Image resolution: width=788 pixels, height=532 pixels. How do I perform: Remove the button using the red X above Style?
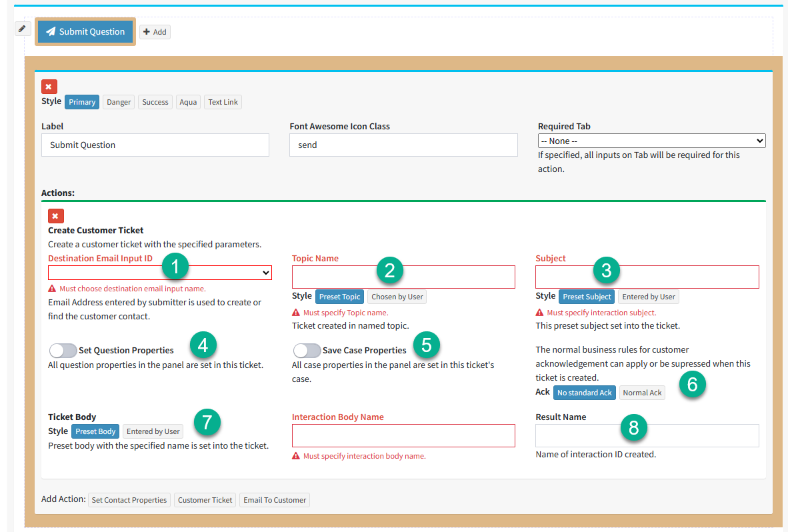49,87
